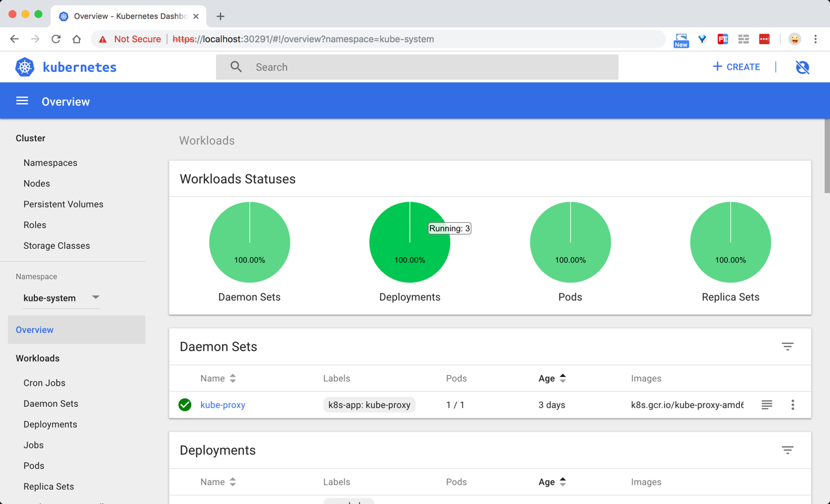
Task: Open Cron Jobs in sidebar
Action: pyautogui.click(x=45, y=383)
